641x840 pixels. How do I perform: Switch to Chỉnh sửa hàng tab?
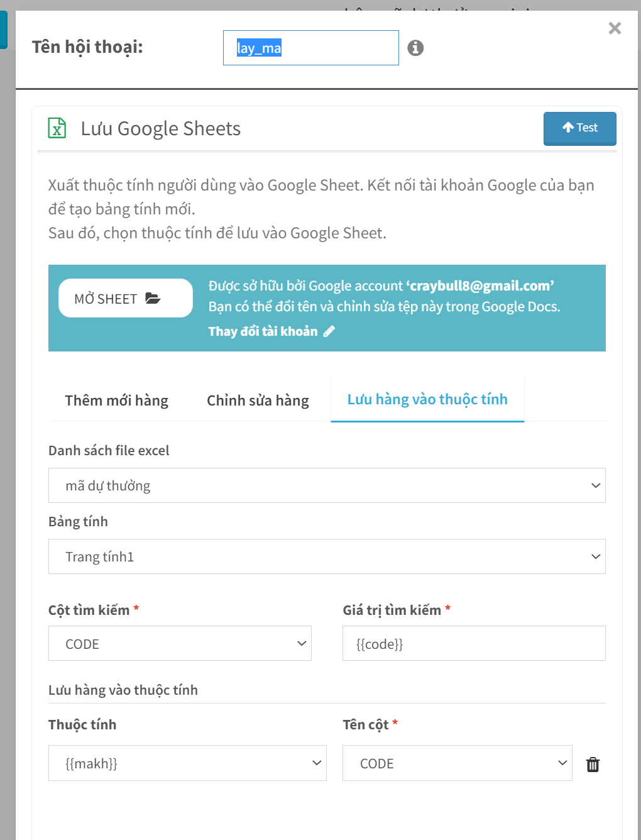tap(258, 401)
